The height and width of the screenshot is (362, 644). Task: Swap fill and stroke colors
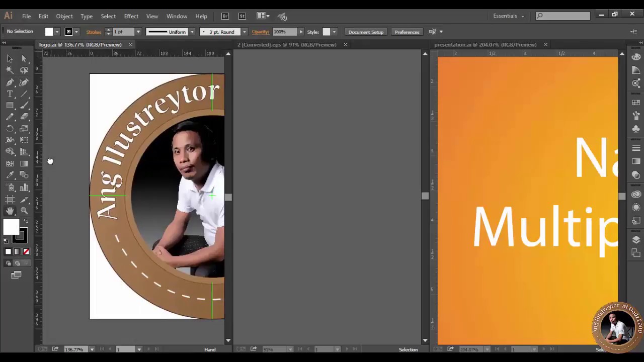[x=26, y=222]
